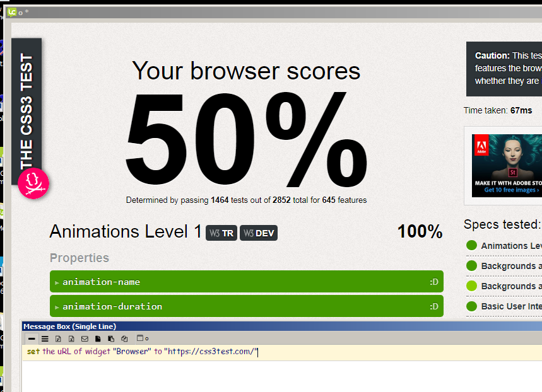The width and height of the screenshot is (542, 392).
Task: Click the stacked pages icon in toolbar
Action: (x=111, y=339)
